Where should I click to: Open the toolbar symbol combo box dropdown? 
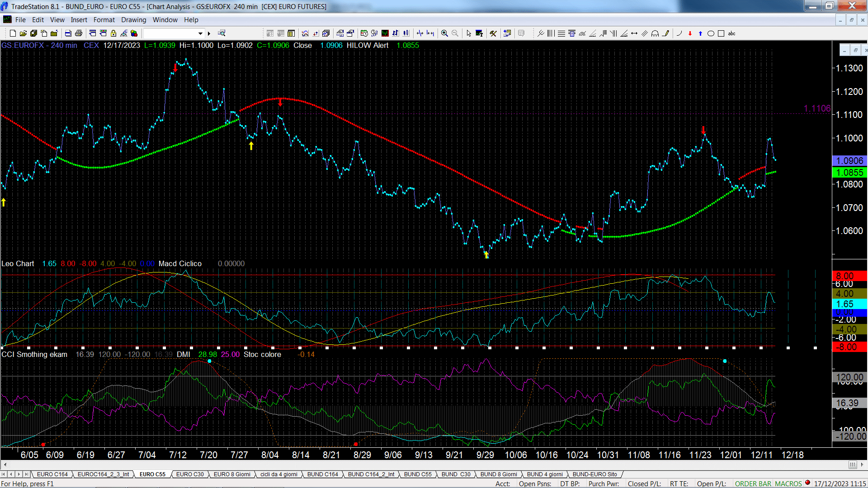click(x=200, y=33)
